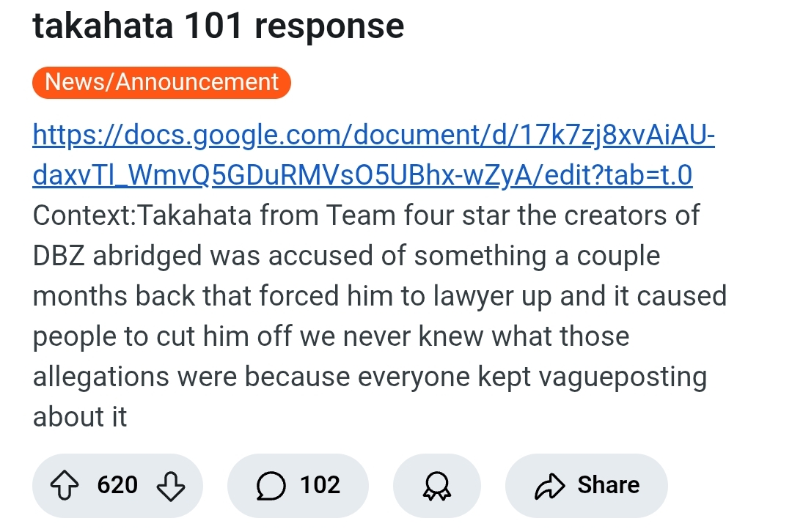Filter by the News/Announcement flair

click(161, 82)
